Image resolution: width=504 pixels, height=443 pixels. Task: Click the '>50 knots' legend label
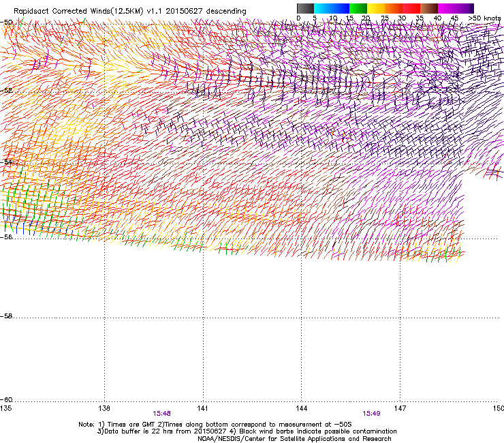(x=484, y=18)
